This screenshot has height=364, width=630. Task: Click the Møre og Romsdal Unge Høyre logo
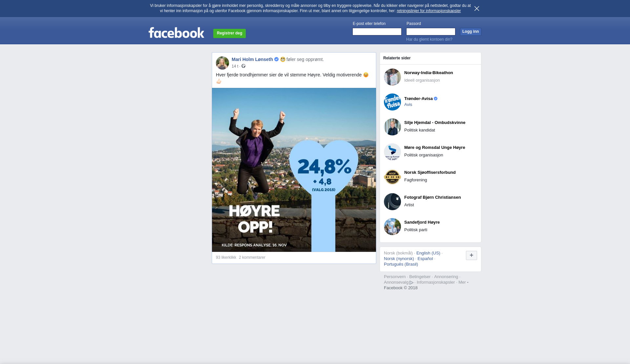click(392, 152)
